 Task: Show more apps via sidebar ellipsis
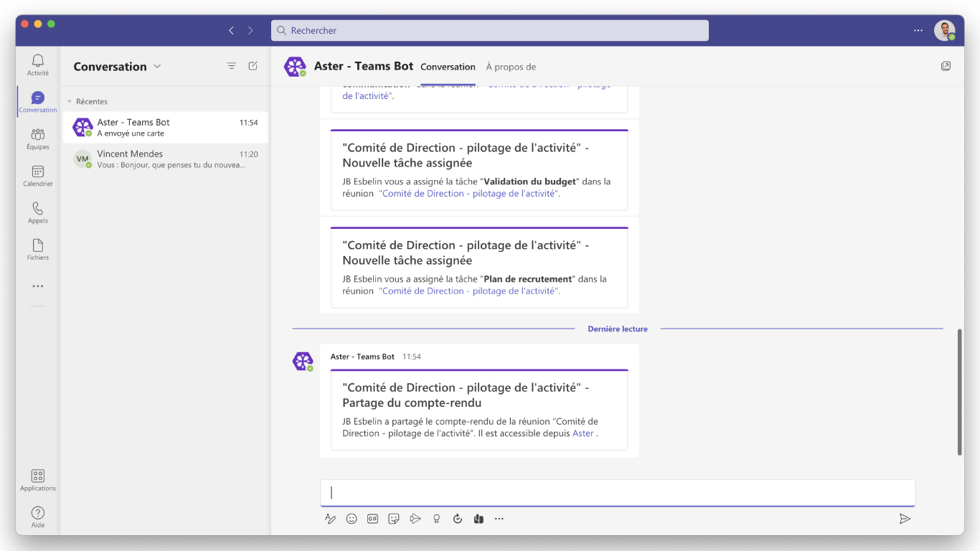[x=38, y=286]
